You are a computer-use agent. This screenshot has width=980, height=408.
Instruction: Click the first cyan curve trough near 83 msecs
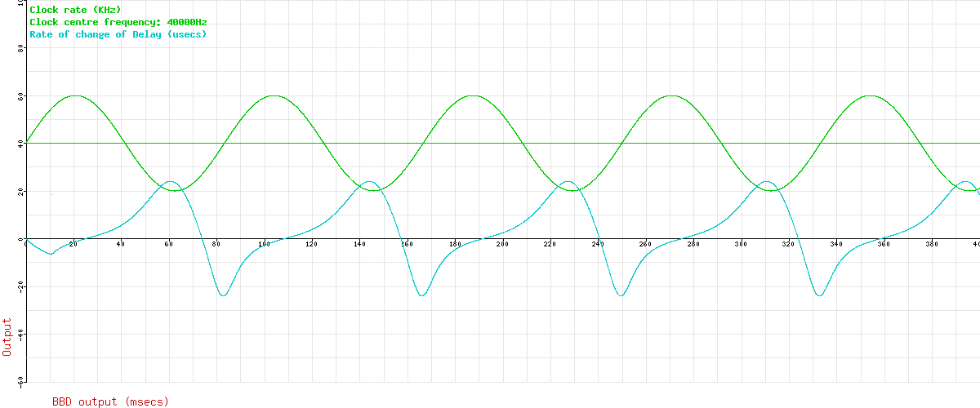point(223,295)
